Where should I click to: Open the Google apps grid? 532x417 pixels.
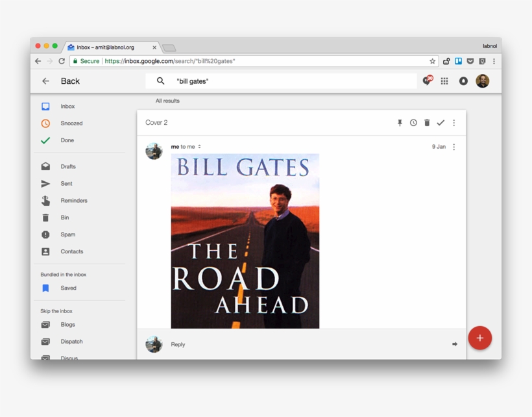[444, 81]
